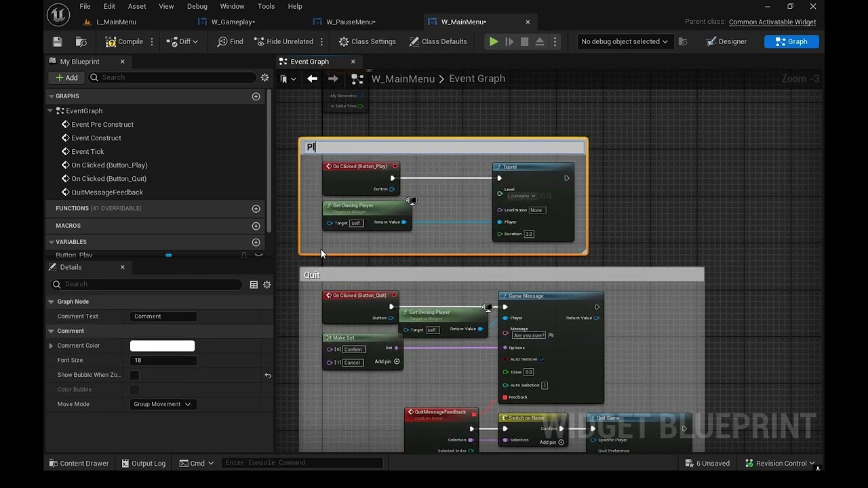Viewport: 868px width, 488px height.
Task: Expand Comment Color property
Action: 51,346
